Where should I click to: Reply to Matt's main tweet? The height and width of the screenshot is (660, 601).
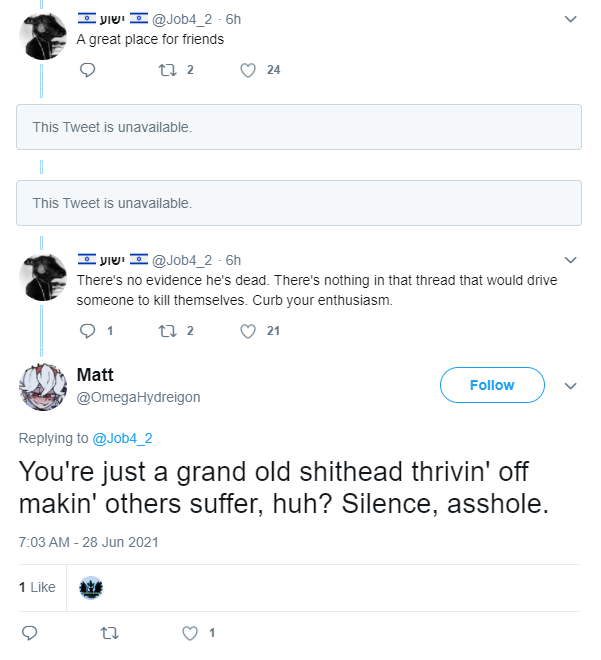point(29,633)
